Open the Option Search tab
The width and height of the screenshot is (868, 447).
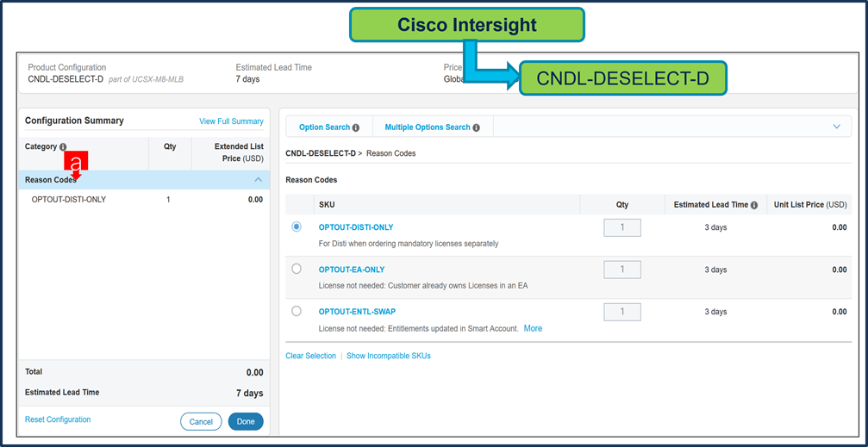tap(324, 127)
